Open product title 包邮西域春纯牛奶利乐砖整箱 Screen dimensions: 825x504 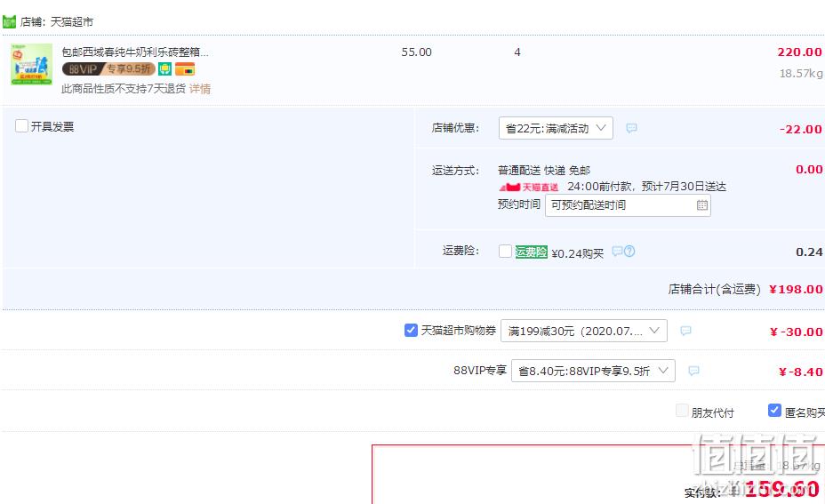coord(135,52)
